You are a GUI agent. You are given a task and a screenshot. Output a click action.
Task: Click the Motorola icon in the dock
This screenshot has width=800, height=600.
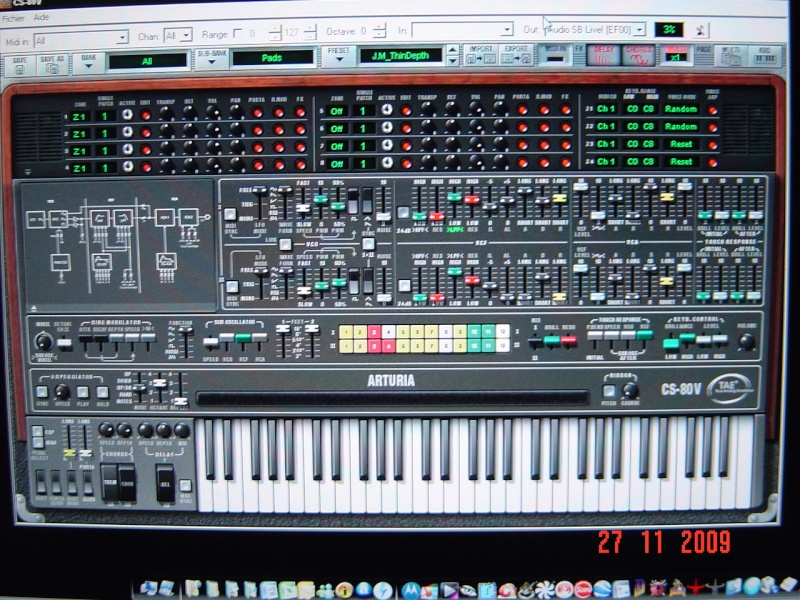410,590
